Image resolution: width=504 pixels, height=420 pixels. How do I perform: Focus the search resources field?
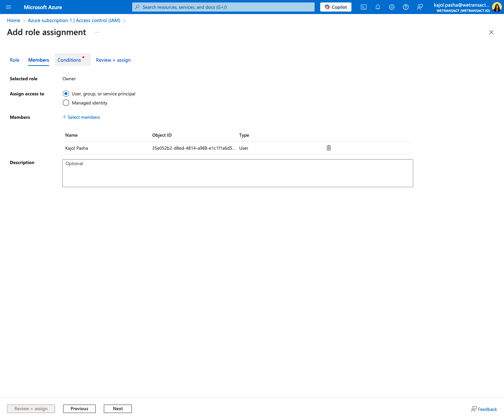coord(223,7)
